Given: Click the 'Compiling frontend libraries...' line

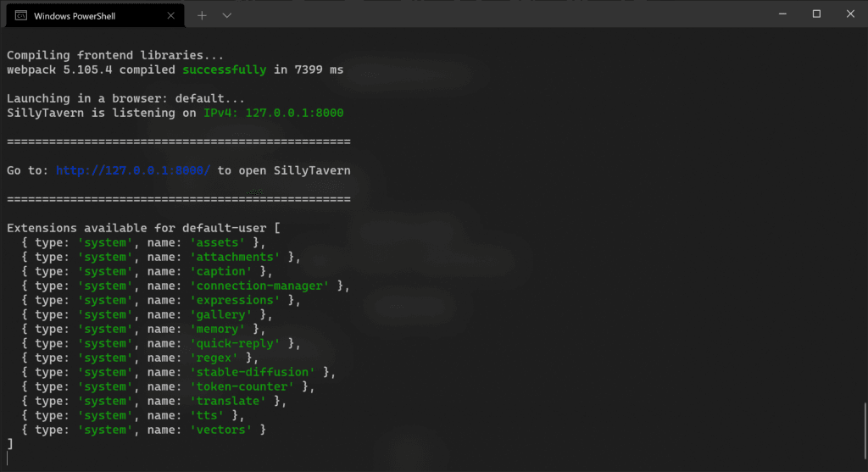Looking at the screenshot, I should 115,55.
